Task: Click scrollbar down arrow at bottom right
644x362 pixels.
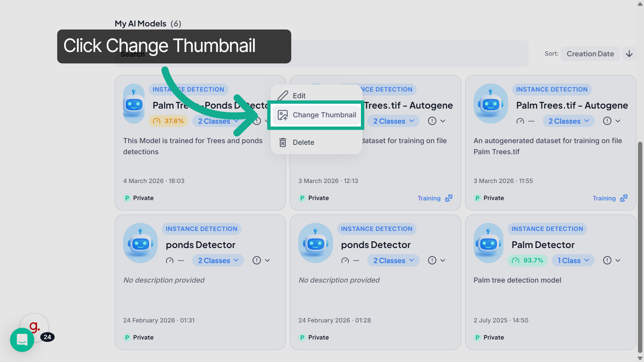Action: point(640,358)
